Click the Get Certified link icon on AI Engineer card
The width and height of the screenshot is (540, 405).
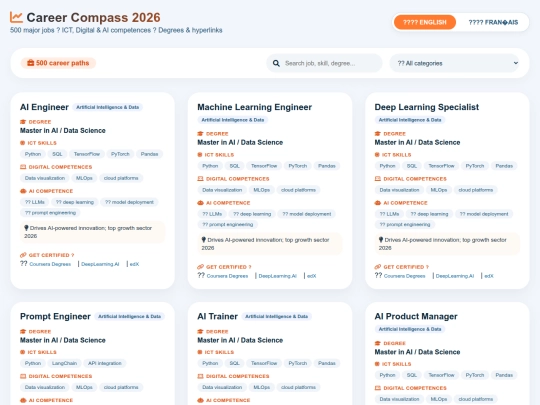tap(23, 255)
